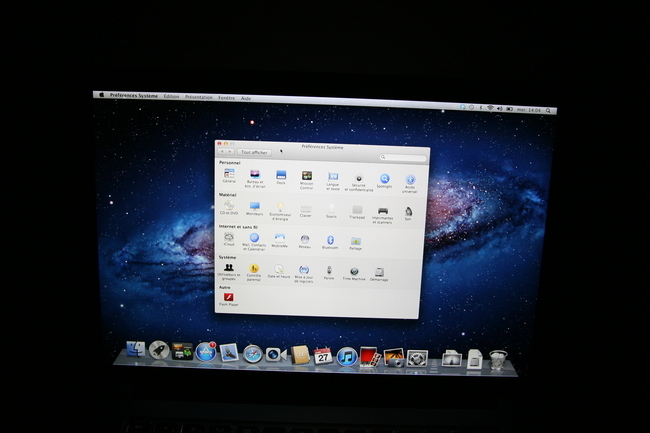Open Imprimantes et scanners pane
This screenshot has width=650, height=433.
pyautogui.click(x=383, y=215)
